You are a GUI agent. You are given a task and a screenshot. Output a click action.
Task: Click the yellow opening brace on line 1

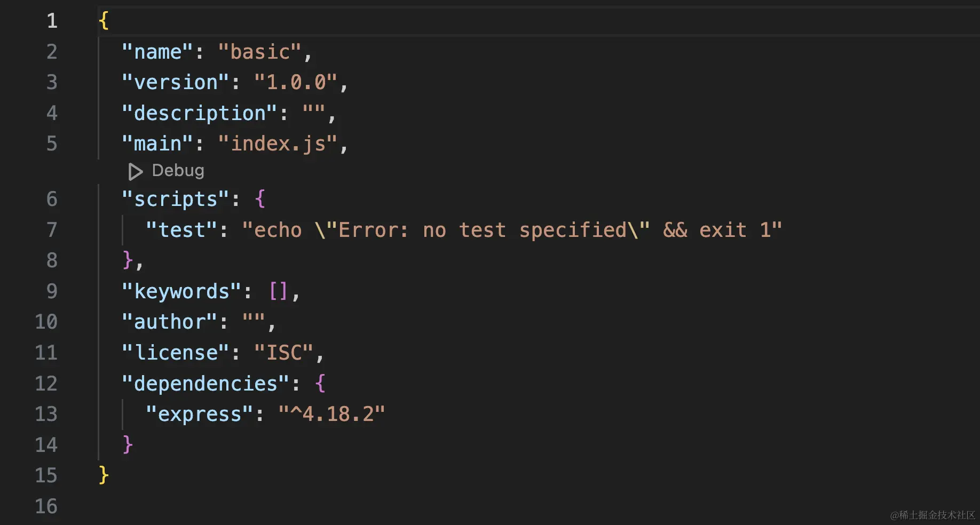point(104,21)
